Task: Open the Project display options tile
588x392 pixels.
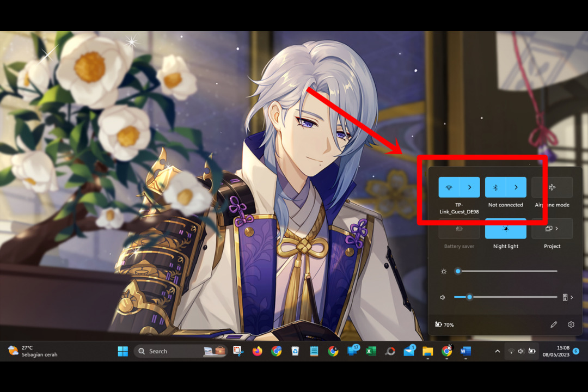Action: point(552,229)
